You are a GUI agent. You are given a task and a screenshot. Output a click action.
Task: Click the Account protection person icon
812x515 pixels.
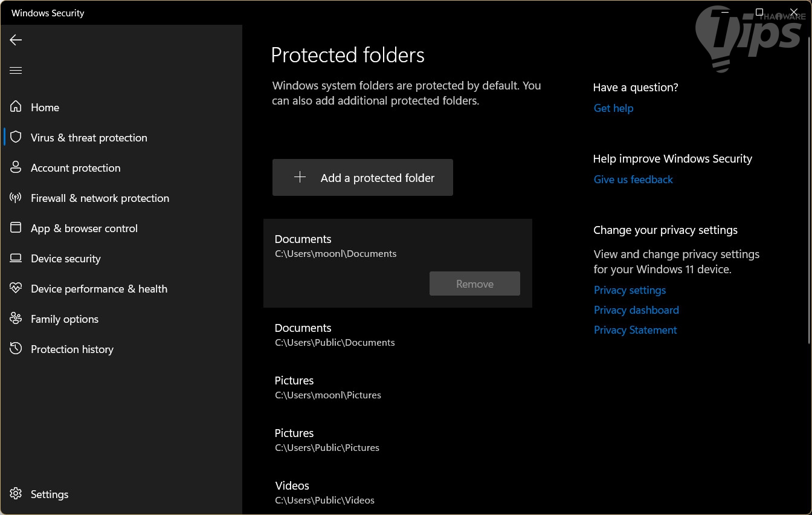16,168
